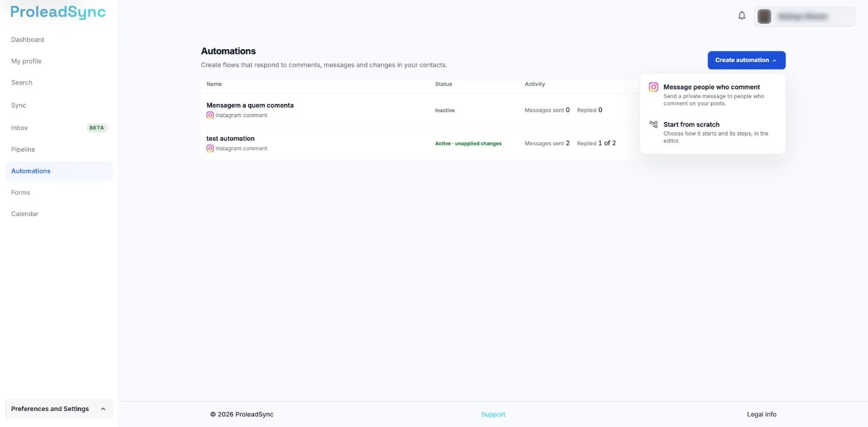The height and width of the screenshot is (427, 868).
Task: Click the Inactive status text
Action: tap(445, 111)
